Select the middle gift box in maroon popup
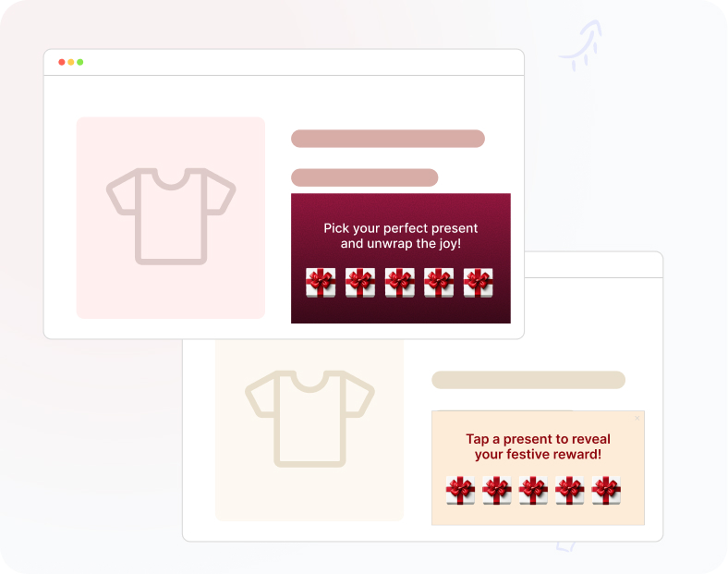 click(x=399, y=282)
